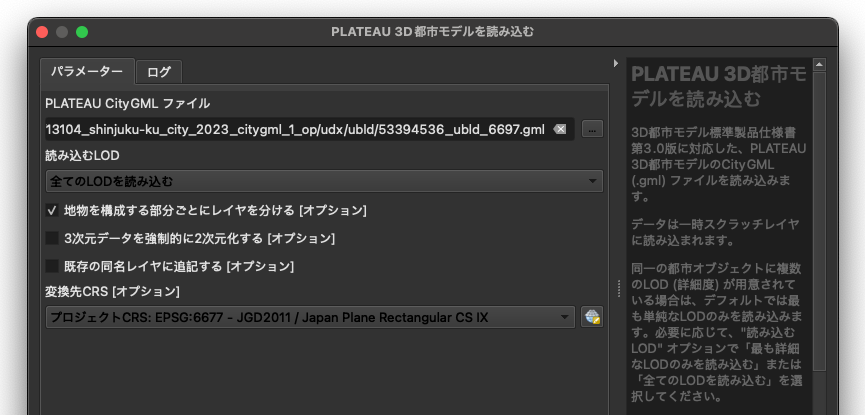Click the splitter handle beside help panel
This screenshot has height=415, width=865.
tap(618, 288)
